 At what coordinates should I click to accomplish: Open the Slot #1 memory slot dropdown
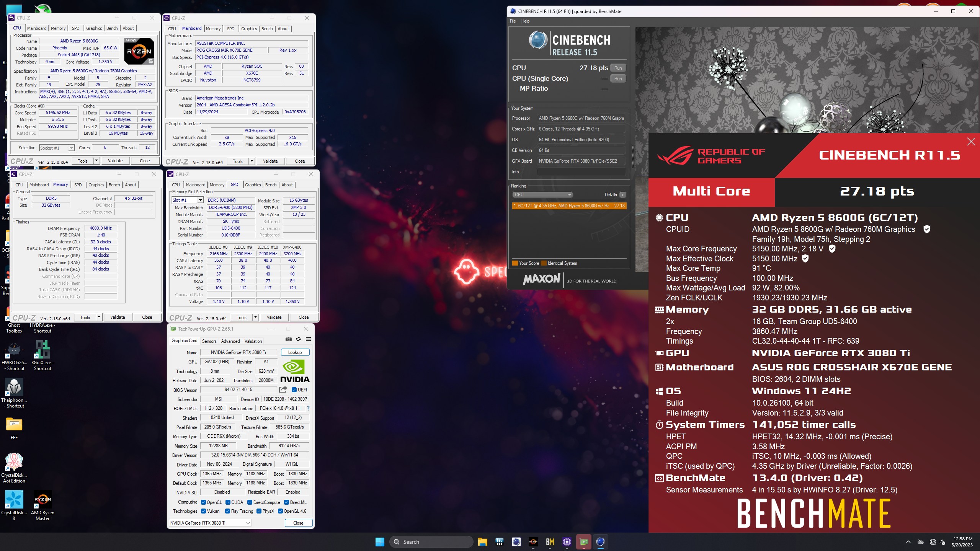(188, 200)
